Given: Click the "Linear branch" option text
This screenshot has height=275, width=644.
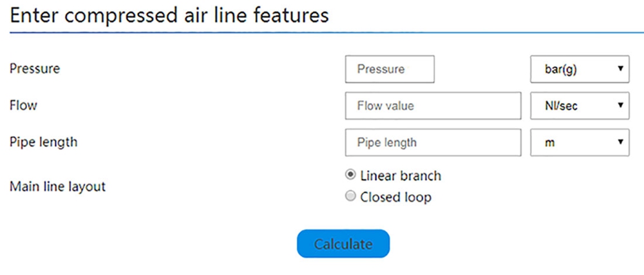Looking at the screenshot, I should click(401, 175).
